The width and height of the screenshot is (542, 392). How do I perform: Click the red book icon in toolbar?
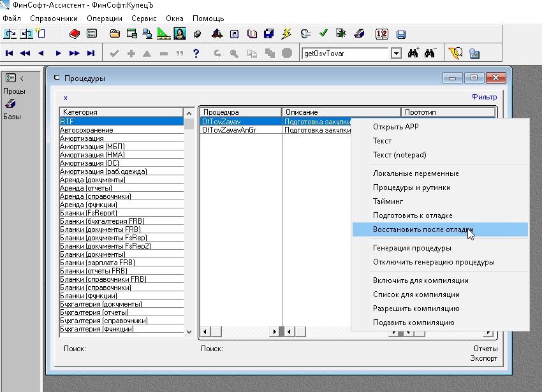(74, 34)
